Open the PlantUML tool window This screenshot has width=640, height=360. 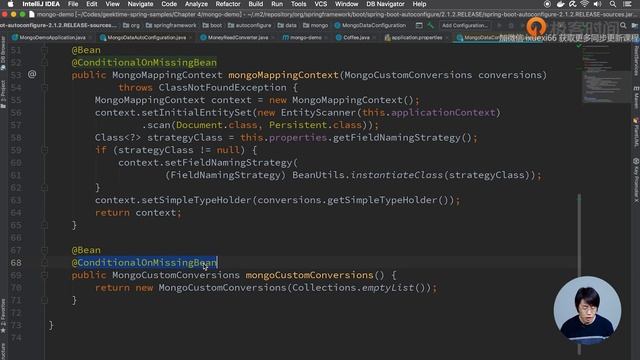click(636, 133)
